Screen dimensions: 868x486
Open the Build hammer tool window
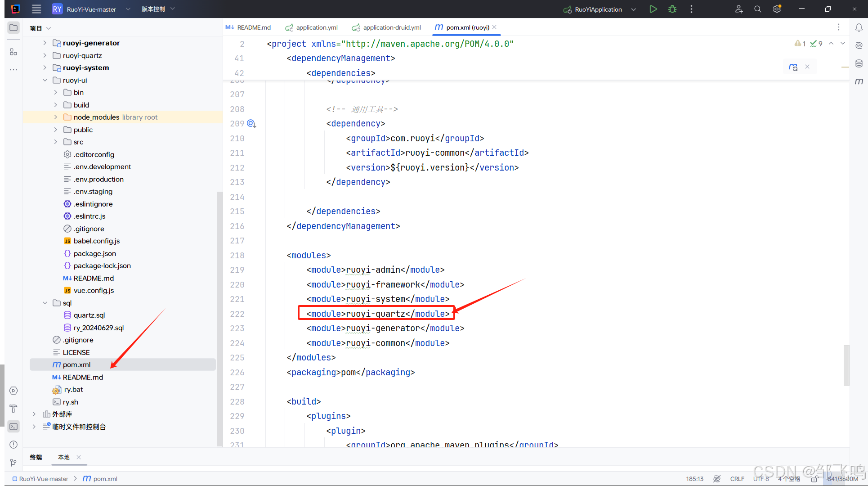click(x=13, y=409)
